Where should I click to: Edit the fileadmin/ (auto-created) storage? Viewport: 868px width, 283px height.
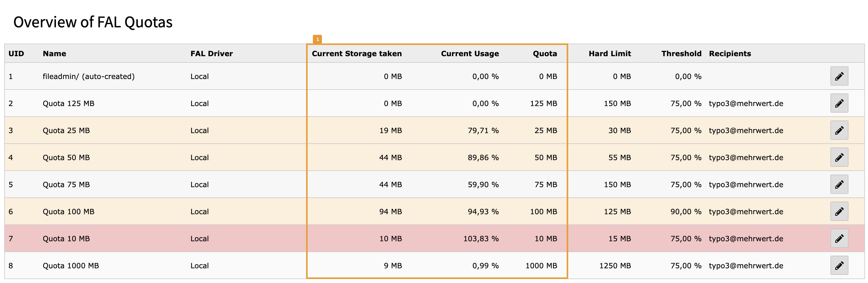pos(839,76)
